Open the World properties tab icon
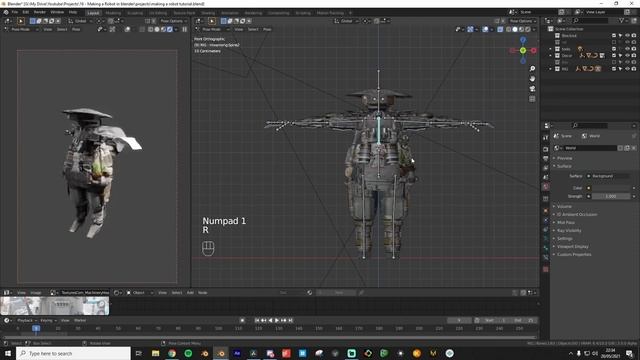The height and width of the screenshot is (360, 640). point(546,187)
